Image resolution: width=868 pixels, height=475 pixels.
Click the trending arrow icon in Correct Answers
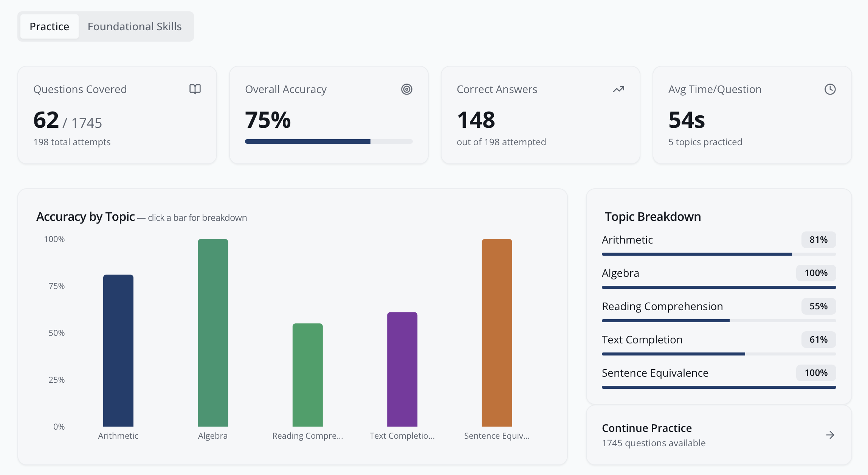click(618, 89)
